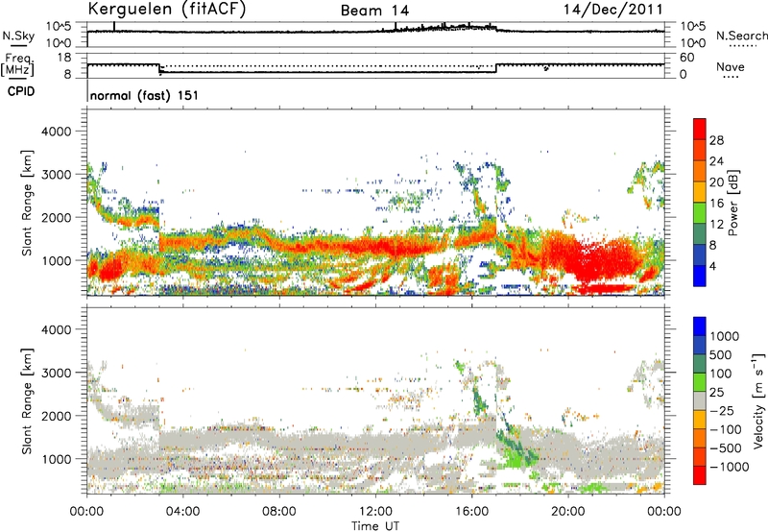Image resolution: width=768 pixels, height=532 pixels.
Task: Click the "-25" label on the Velocity colorbar
Action: (723, 411)
